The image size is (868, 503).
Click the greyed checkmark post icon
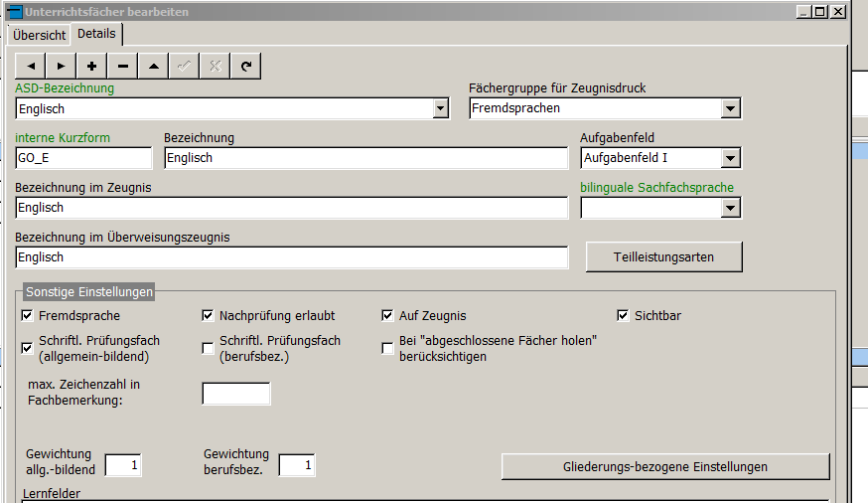pos(185,66)
